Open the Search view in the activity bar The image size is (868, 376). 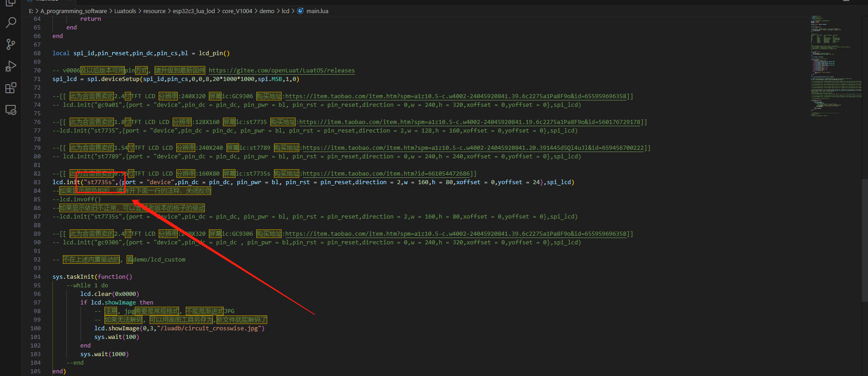[11, 22]
